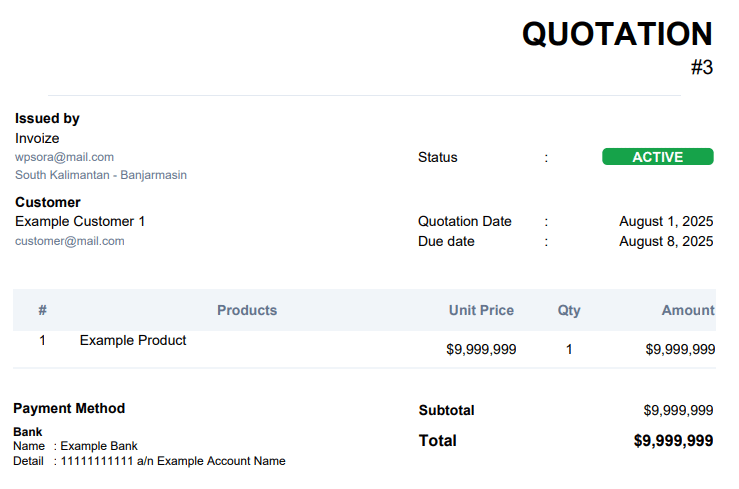
Task: Select the South Kalimantan - Banjarmasin address
Action: click(101, 175)
